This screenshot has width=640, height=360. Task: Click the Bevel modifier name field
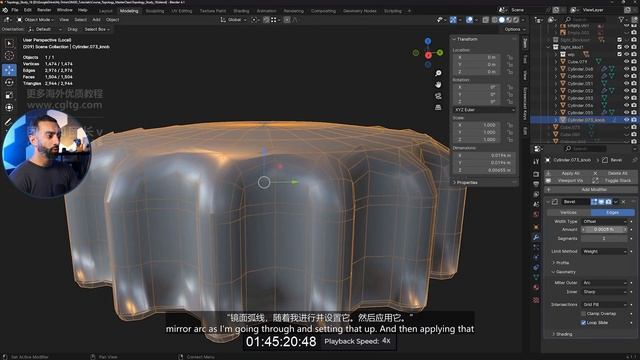point(575,202)
